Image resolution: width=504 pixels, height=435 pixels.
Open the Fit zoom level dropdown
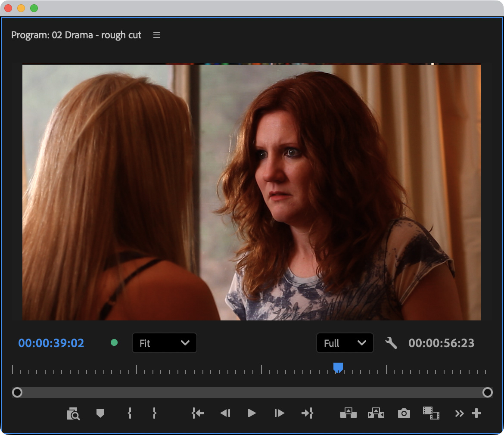tap(164, 343)
